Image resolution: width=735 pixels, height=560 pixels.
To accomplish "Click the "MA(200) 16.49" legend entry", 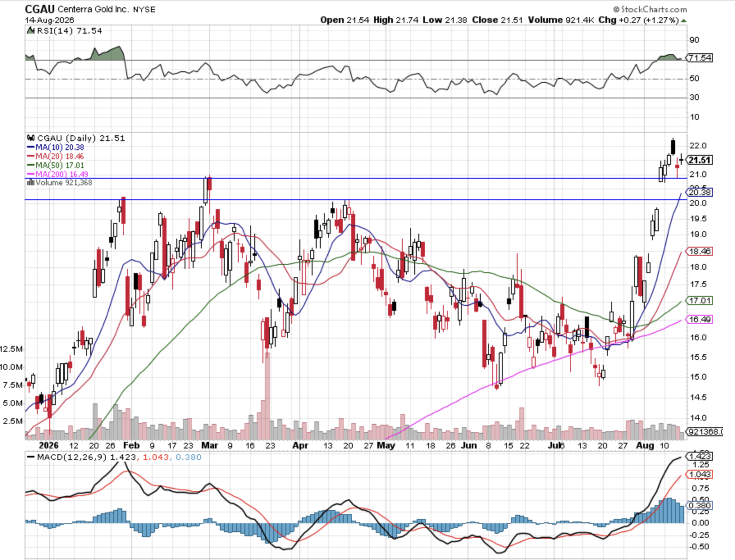I will [x=62, y=174].
